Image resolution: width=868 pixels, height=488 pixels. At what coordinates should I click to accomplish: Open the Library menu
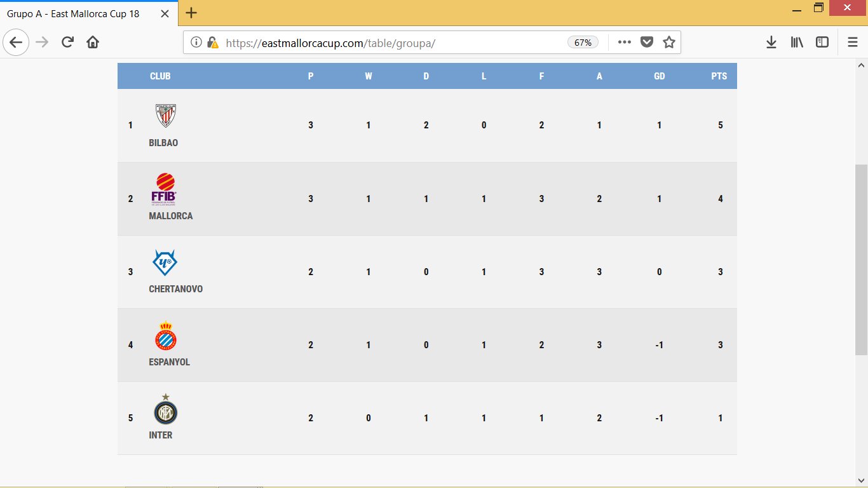[x=797, y=43]
